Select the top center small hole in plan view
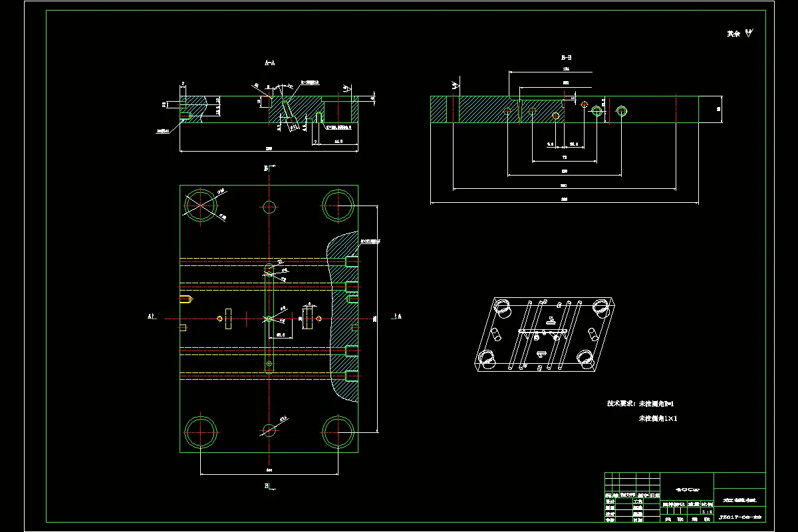The width and height of the screenshot is (798, 532). coord(269,207)
